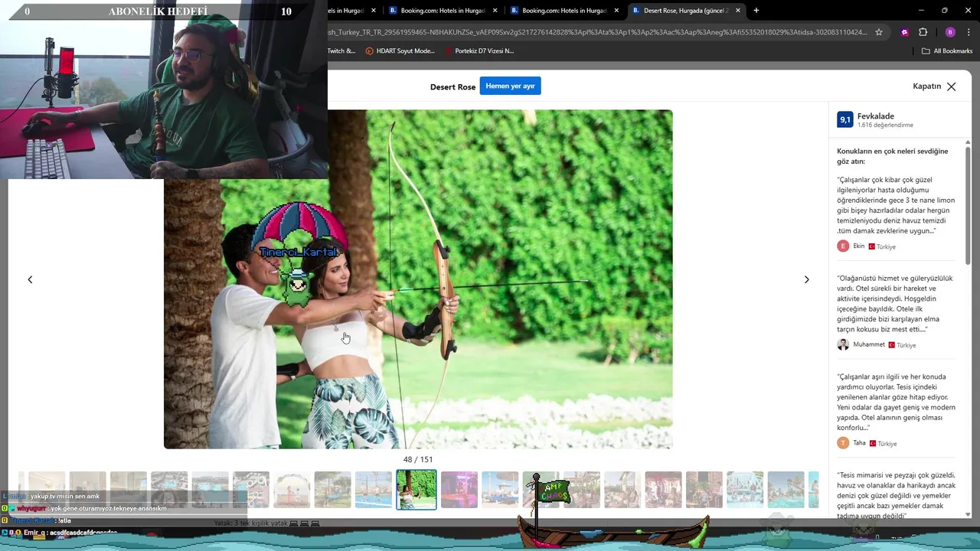Screen dimensions: 980x551
Task: Click the review starting 'Tesis mimarisi'
Action: [x=897, y=495]
